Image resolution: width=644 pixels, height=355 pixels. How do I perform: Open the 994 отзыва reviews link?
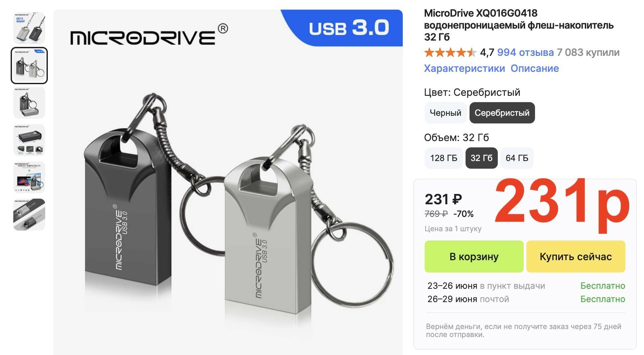[525, 52]
